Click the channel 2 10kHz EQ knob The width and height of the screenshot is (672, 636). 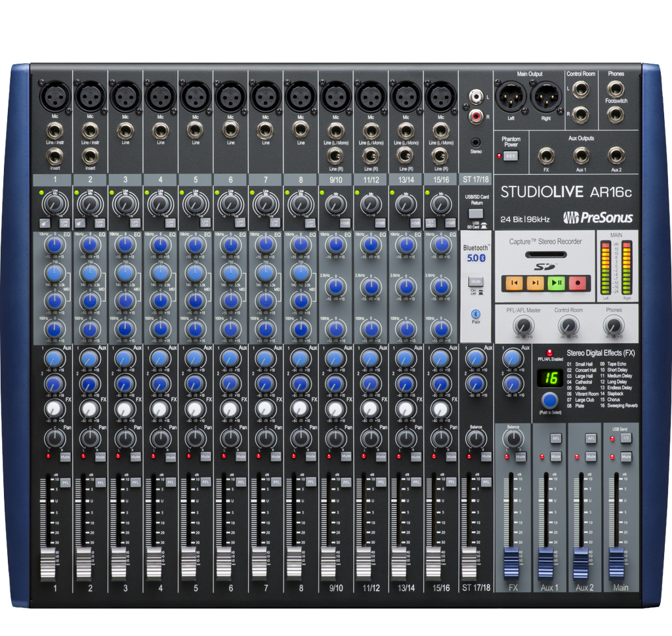(x=90, y=245)
